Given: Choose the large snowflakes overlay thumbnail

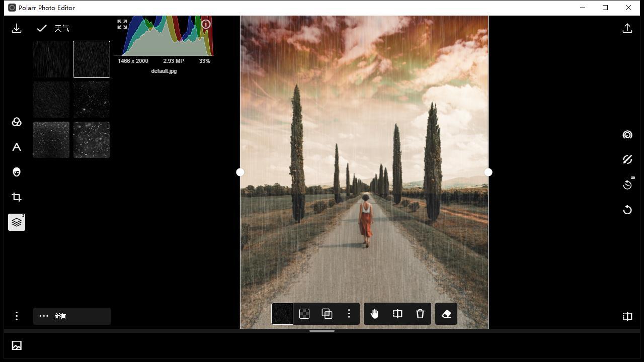Looking at the screenshot, I should pyautogui.click(x=92, y=140).
